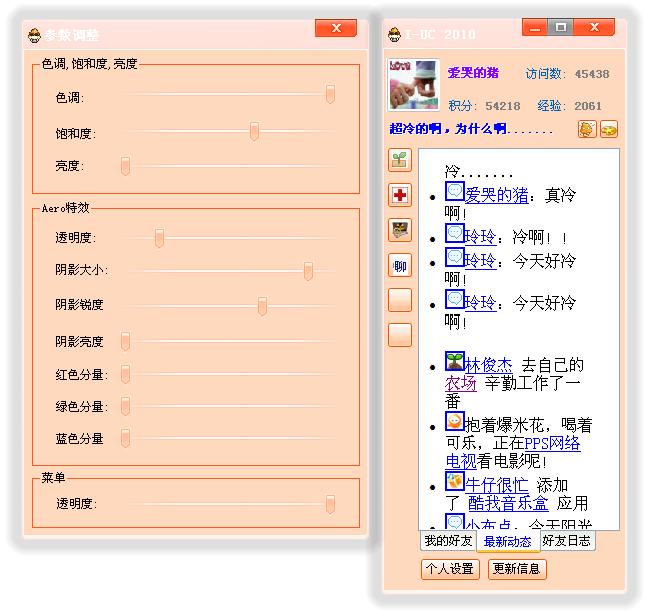Open the 聊 chat sidebar button

400,265
